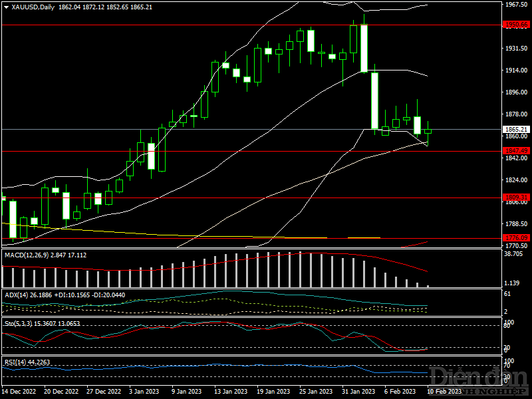532x399 pixels.
Task: Click the red 1847.49 price level tag
Action: tap(516, 151)
